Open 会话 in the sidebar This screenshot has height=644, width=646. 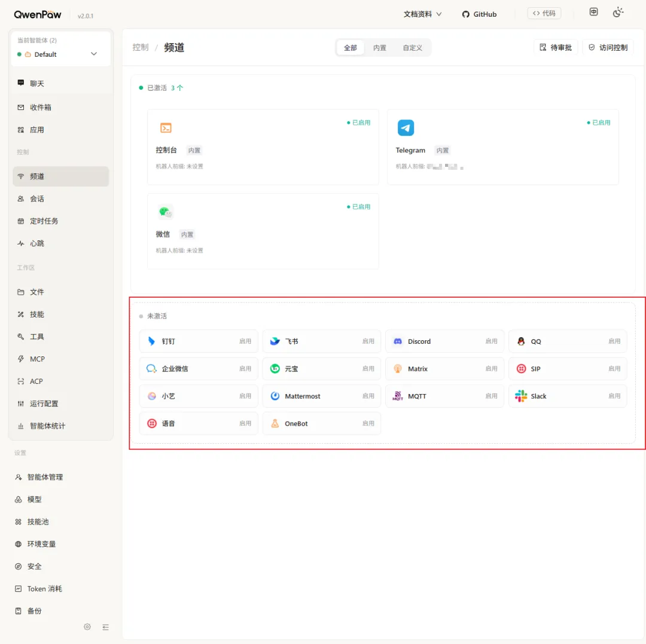(60, 199)
